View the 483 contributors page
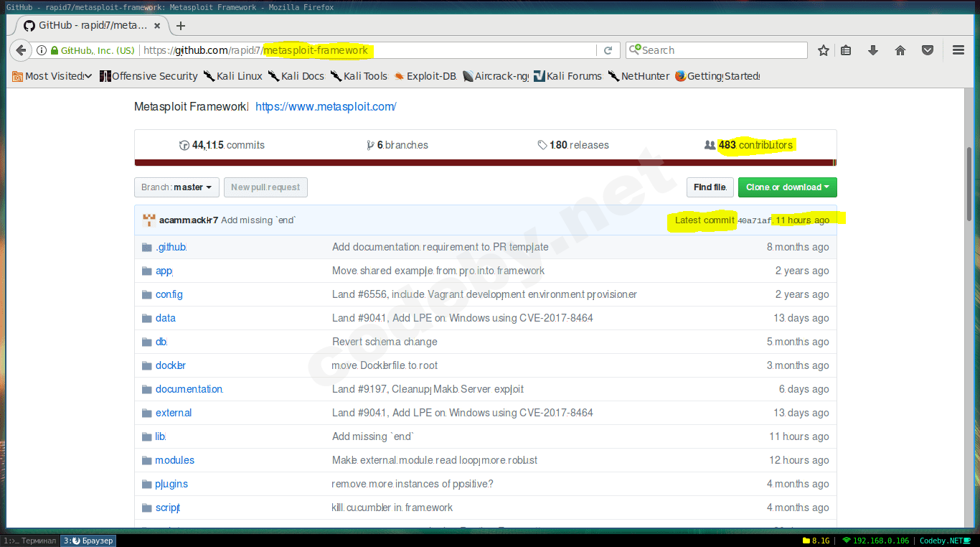This screenshot has height=547, width=980. point(749,145)
